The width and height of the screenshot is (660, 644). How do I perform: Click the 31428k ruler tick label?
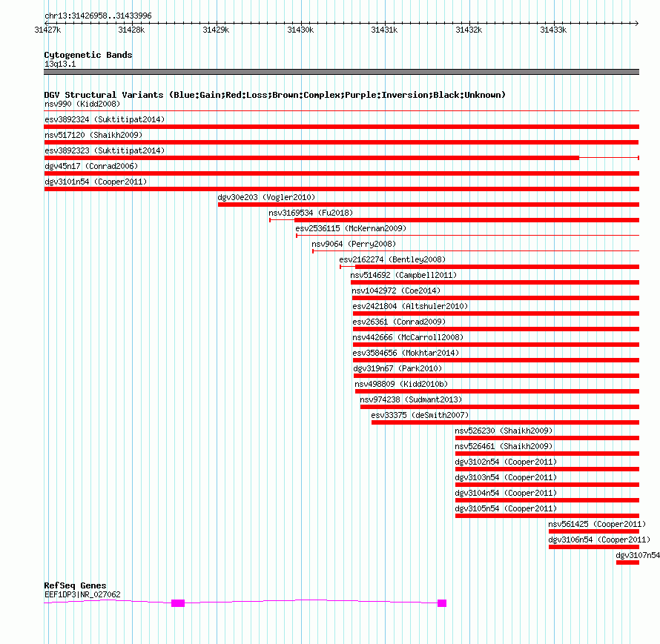131,30
